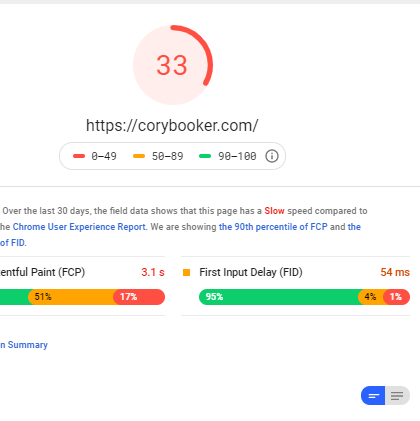Click the green 90–100 legend marker

point(205,156)
